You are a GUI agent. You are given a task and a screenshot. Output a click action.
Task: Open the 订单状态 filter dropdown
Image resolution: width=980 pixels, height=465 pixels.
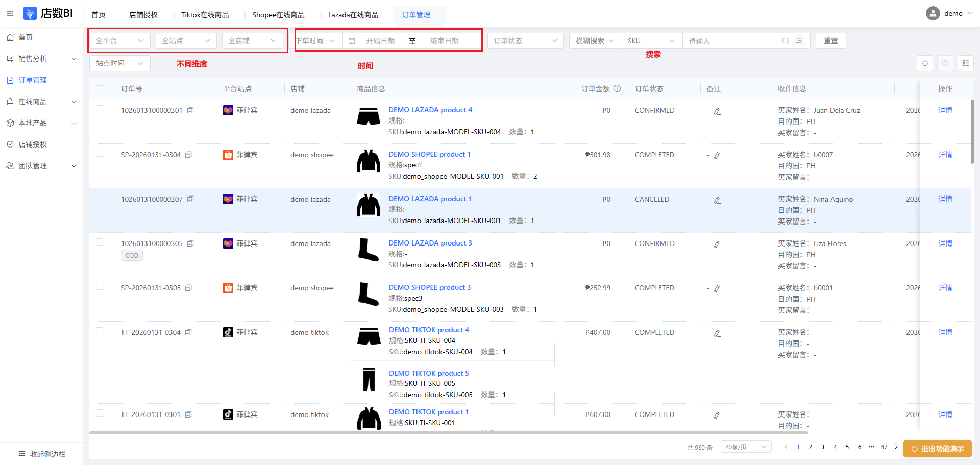pos(525,41)
